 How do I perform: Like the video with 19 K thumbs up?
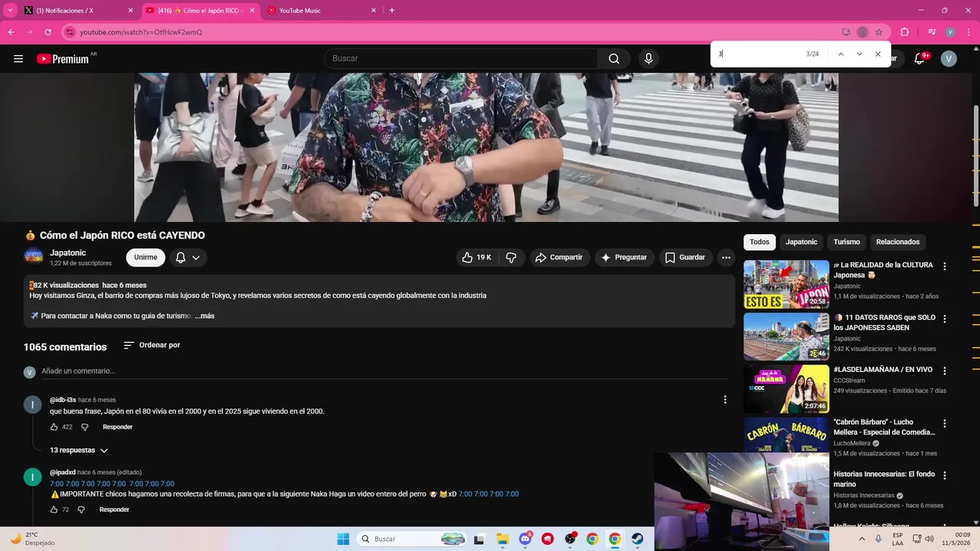476,258
